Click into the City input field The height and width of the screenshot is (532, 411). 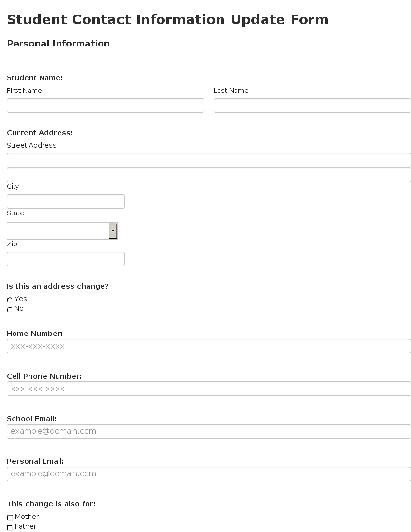[66, 201]
